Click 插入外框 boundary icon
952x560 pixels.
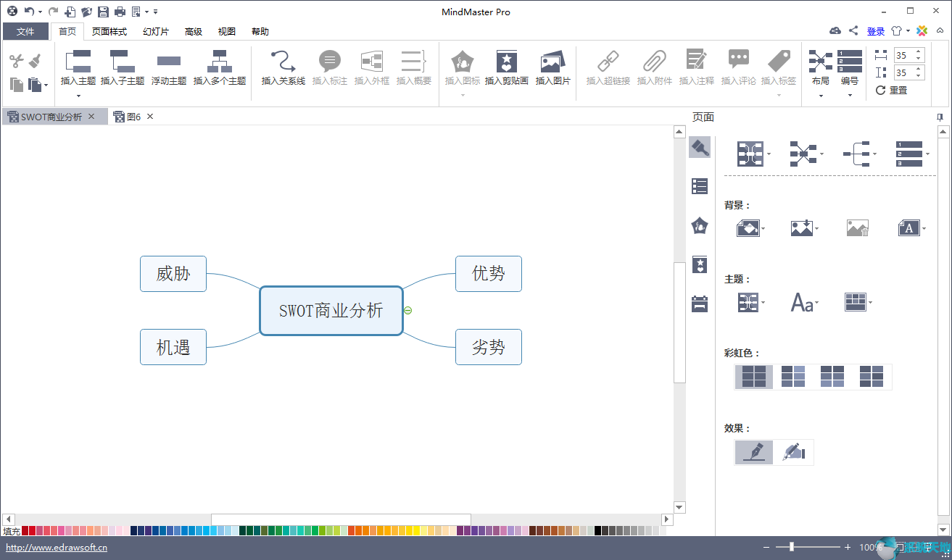coord(372,61)
